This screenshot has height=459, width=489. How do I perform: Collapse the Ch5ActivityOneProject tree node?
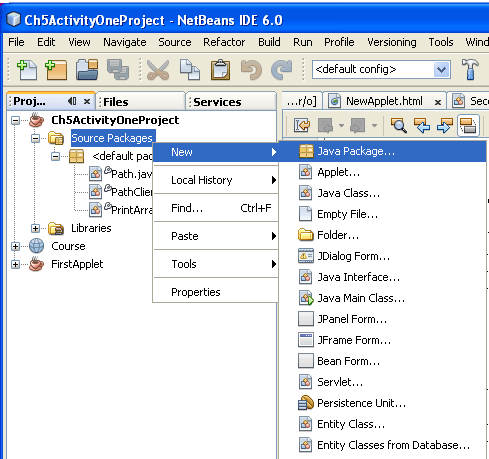coord(15,120)
